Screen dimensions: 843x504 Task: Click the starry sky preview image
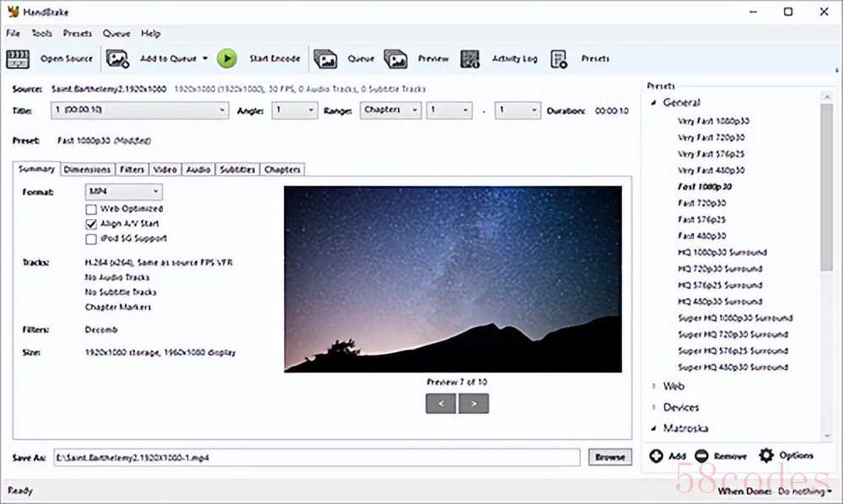click(x=453, y=280)
